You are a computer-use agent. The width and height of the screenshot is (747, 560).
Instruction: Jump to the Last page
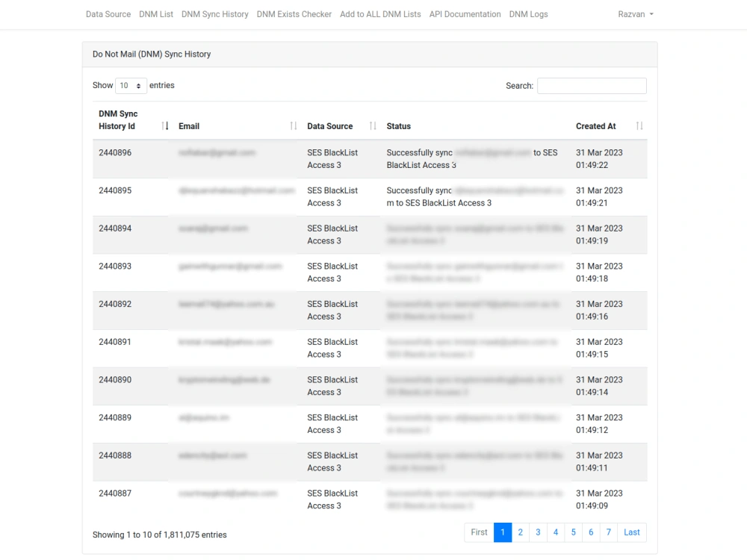tap(631, 532)
